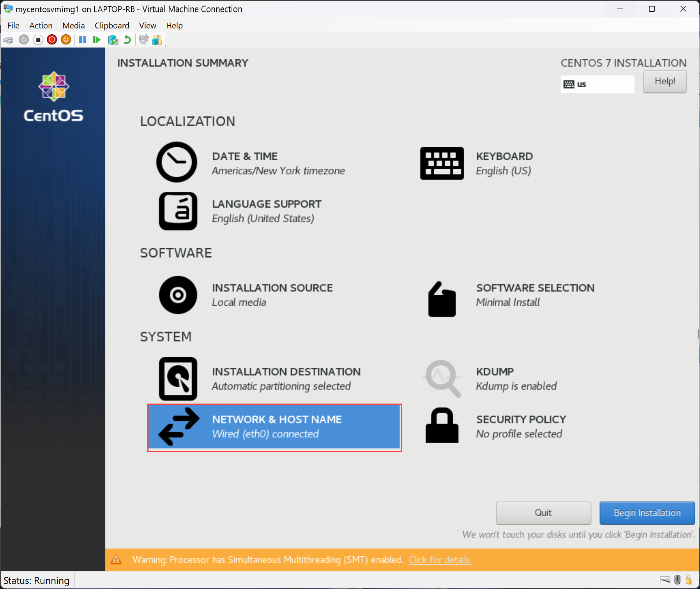Click the 'We won't touch your disks' note
The width and height of the screenshot is (700, 589).
(578, 534)
